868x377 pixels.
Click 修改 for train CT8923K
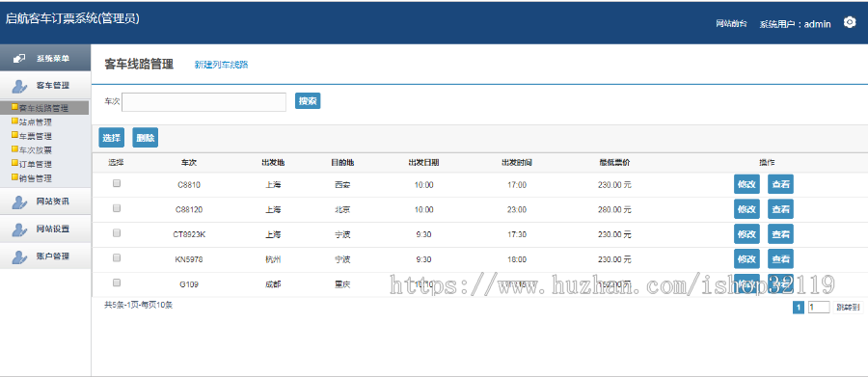[746, 234]
